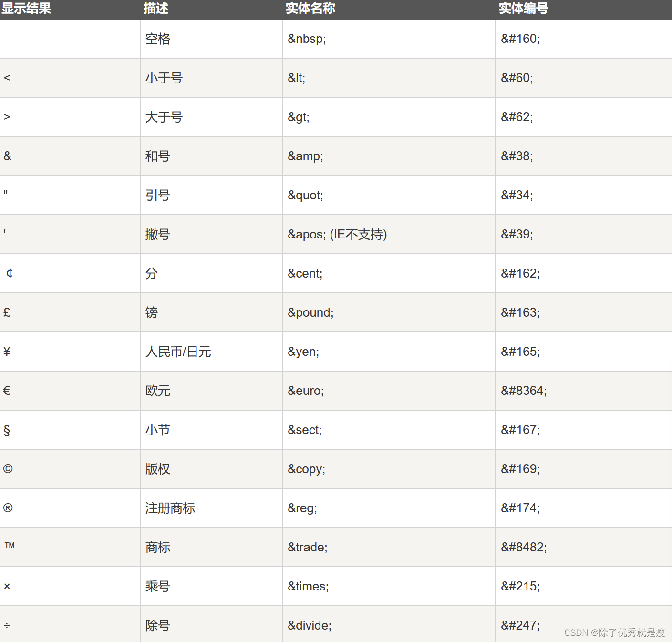Viewport: 672px width, 642px height.
Task: Select the &#39; entity number
Action: (x=517, y=234)
